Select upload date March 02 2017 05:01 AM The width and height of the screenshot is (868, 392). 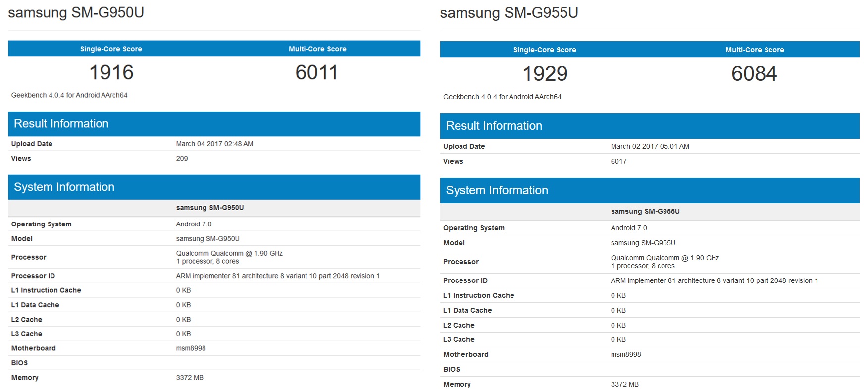(650, 146)
